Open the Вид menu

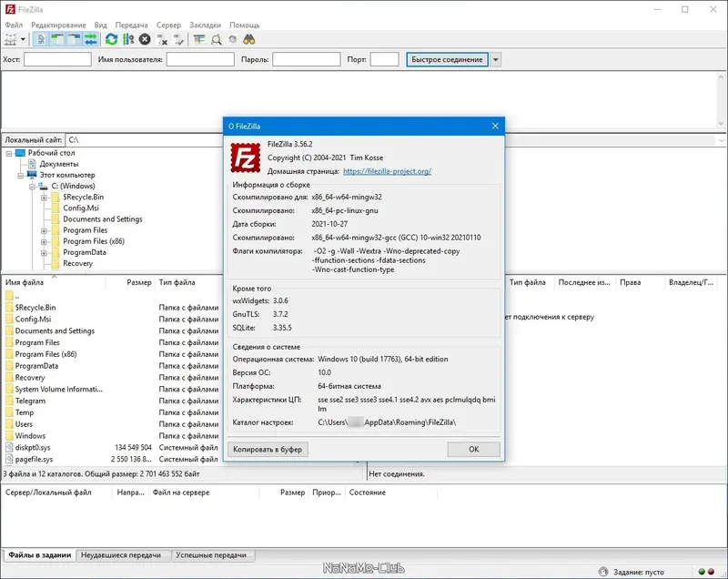point(100,25)
